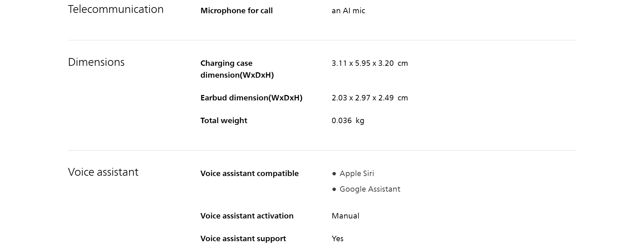Click the 3.11 x 5.95 x 3.20 cm value
644x250 pixels.
[x=369, y=63]
